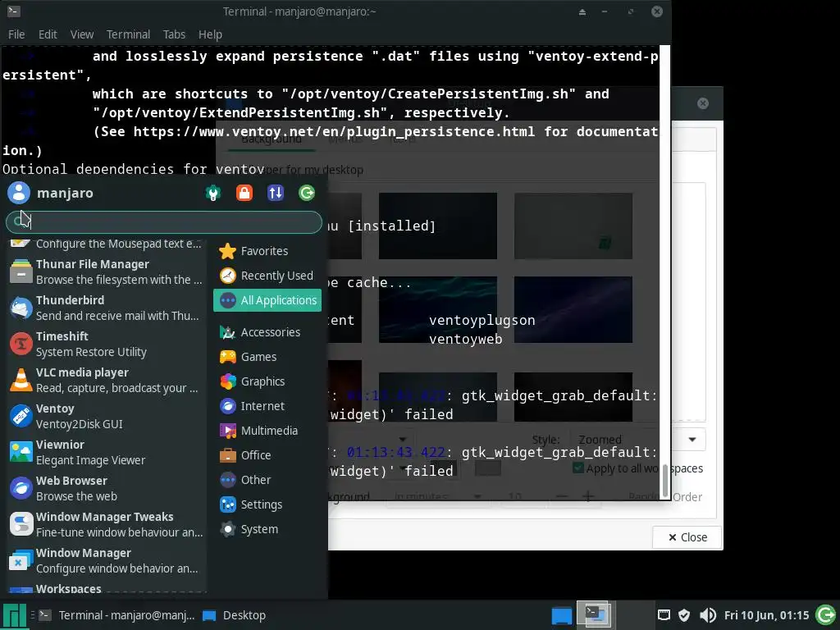Click Close button in Desktop dialog
840x630 pixels.
pos(687,537)
